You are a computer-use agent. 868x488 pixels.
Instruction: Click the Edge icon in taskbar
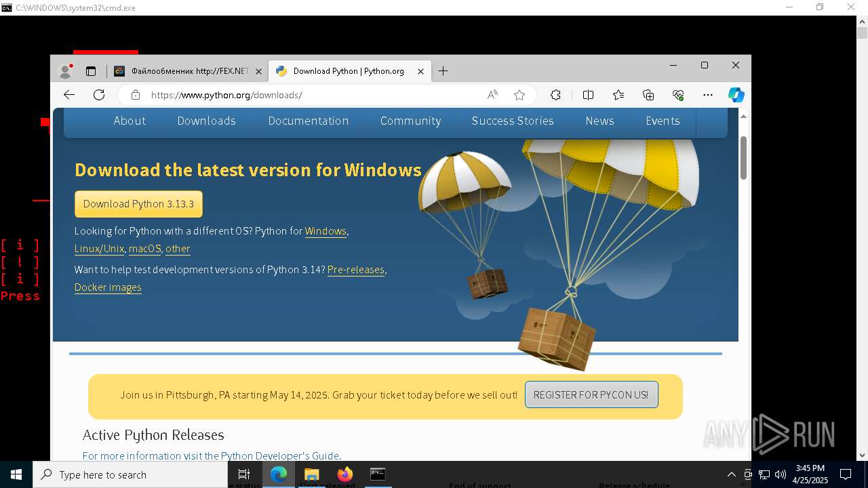279,474
